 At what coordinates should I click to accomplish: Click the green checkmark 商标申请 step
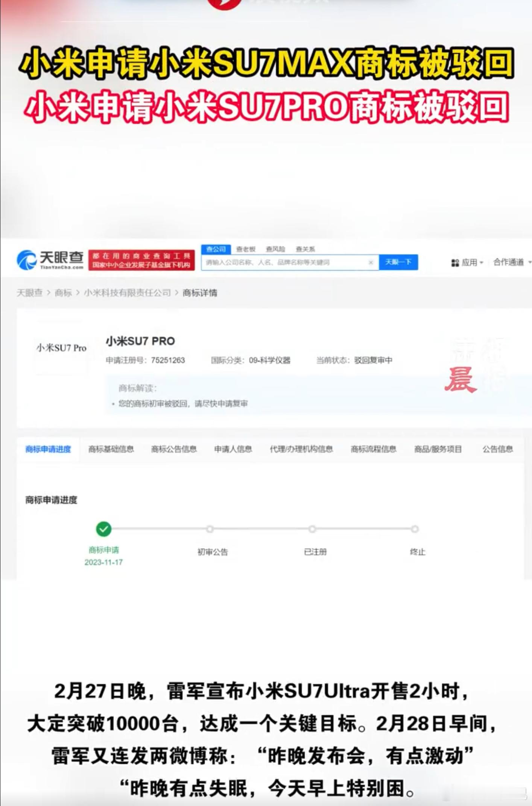coord(104,529)
